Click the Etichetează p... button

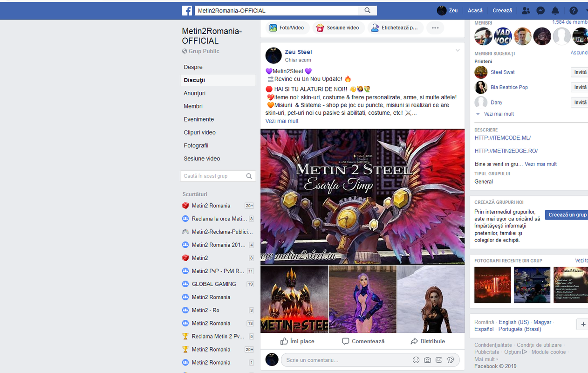click(x=395, y=28)
